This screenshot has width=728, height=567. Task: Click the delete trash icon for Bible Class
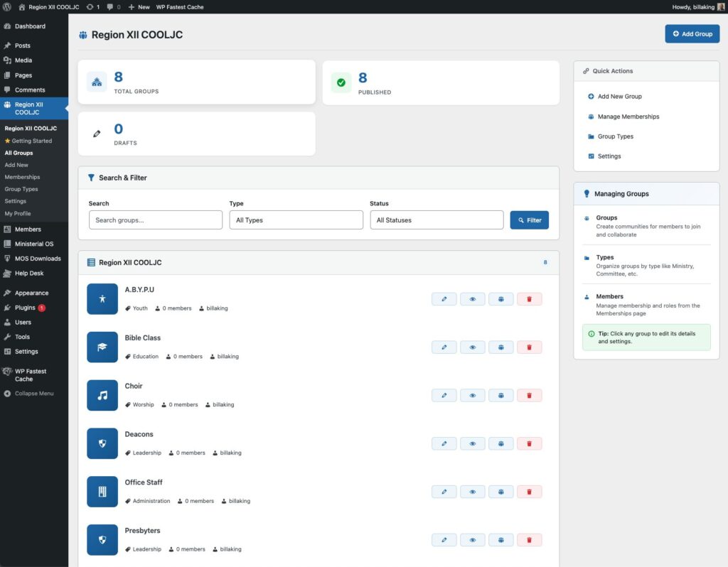[529, 347]
